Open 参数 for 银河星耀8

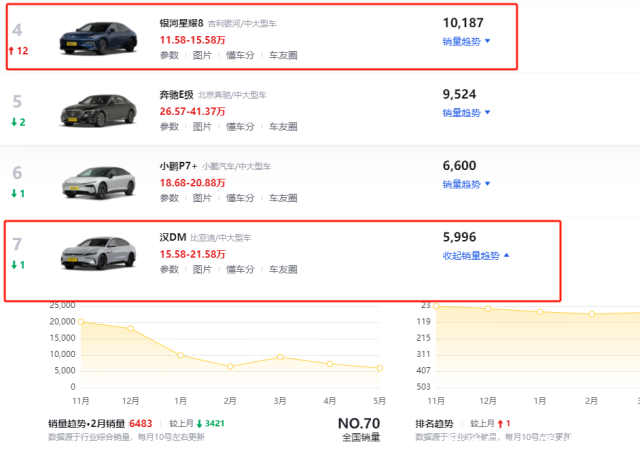click(169, 56)
